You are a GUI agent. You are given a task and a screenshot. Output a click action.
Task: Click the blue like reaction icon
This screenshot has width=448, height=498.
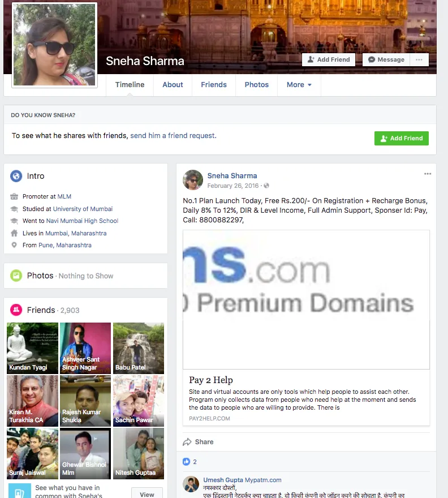pos(186,461)
